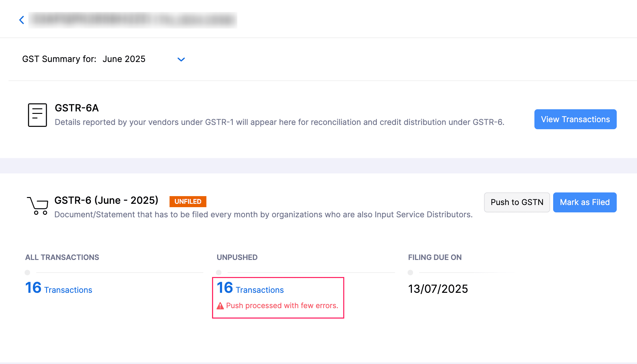Click the progress dot under UNPUSHED
Image resolution: width=637 pixels, height=364 pixels.
point(218,272)
